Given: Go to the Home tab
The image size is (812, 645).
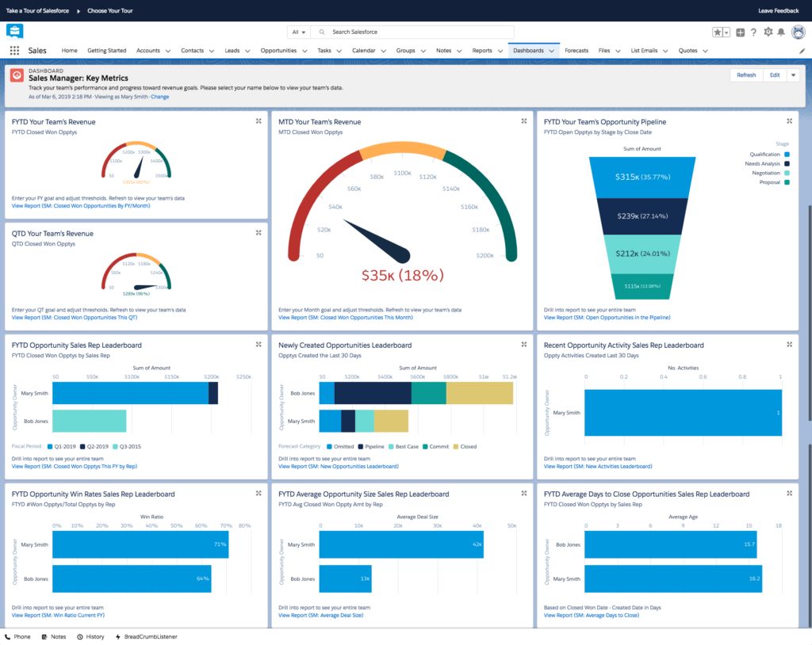Looking at the screenshot, I should click(x=69, y=51).
